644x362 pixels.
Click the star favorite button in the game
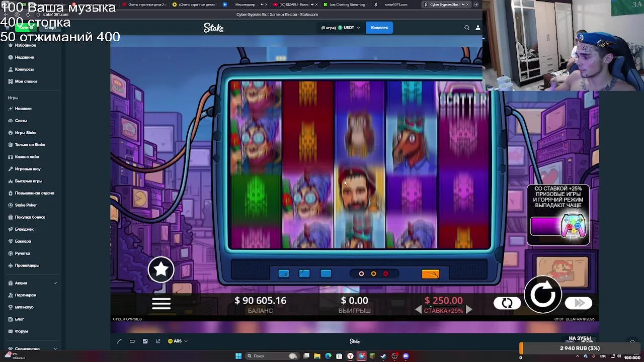(161, 269)
